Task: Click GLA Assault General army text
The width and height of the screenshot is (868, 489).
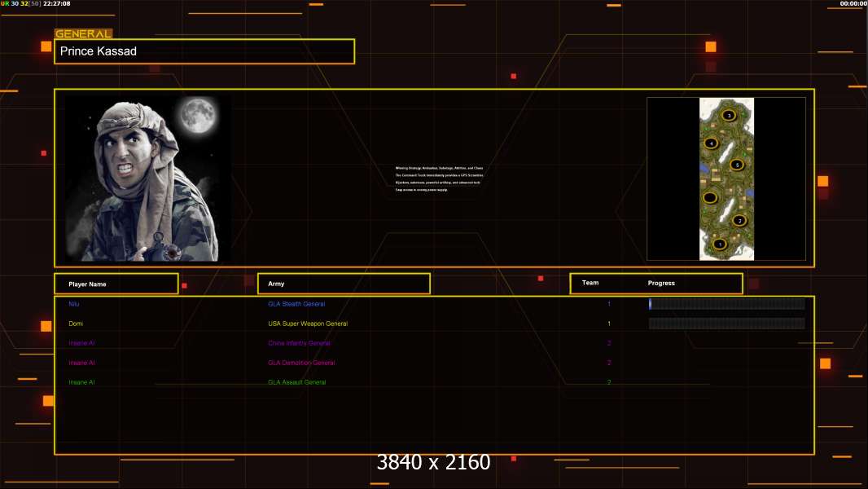Action: (296, 382)
